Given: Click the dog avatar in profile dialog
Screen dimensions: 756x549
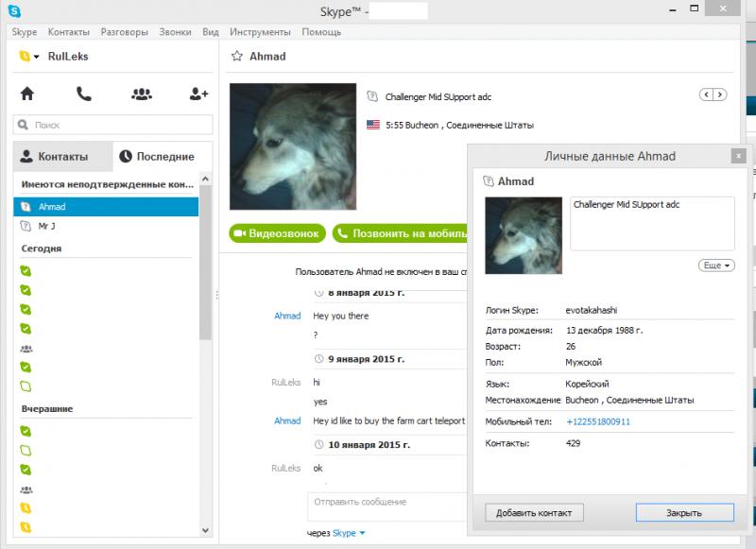Looking at the screenshot, I should (x=524, y=235).
